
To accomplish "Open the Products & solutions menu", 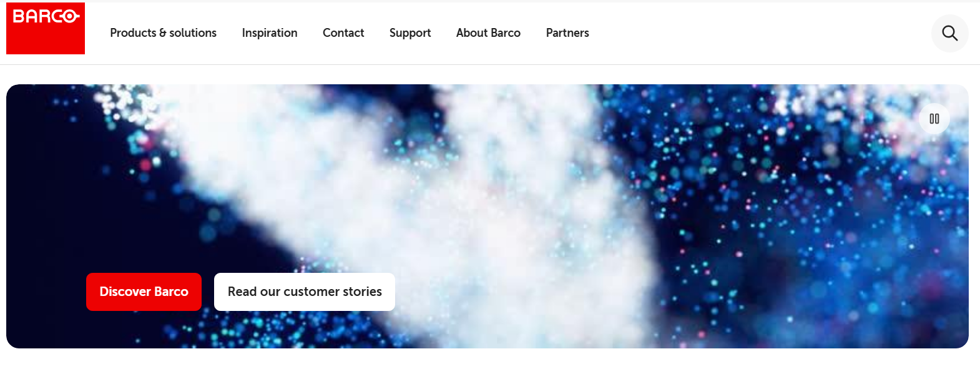I will pyautogui.click(x=163, y=33).
